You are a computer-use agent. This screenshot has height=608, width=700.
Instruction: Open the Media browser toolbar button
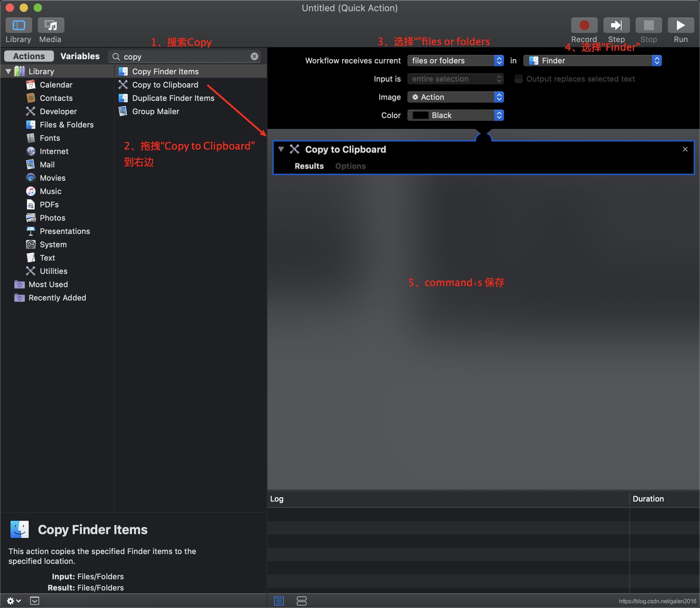tap(51, 26)
